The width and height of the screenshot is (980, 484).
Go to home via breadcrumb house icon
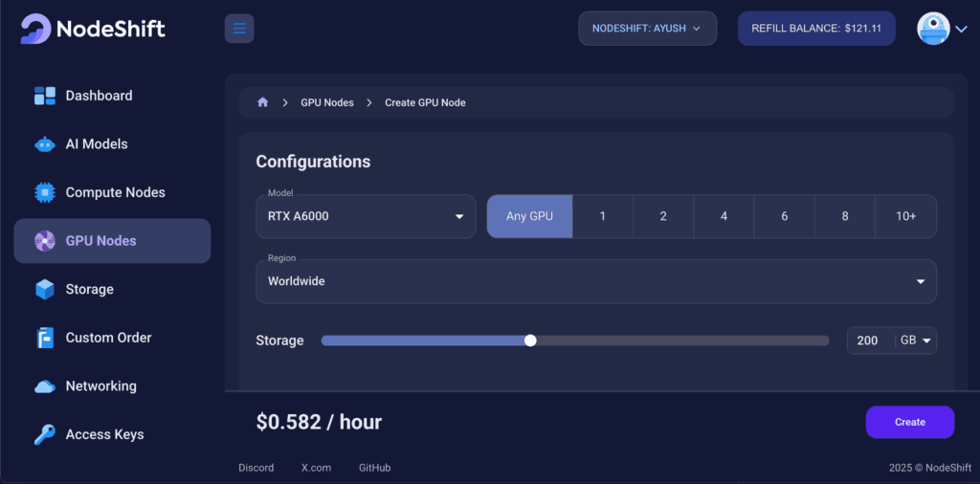point(262,102)
